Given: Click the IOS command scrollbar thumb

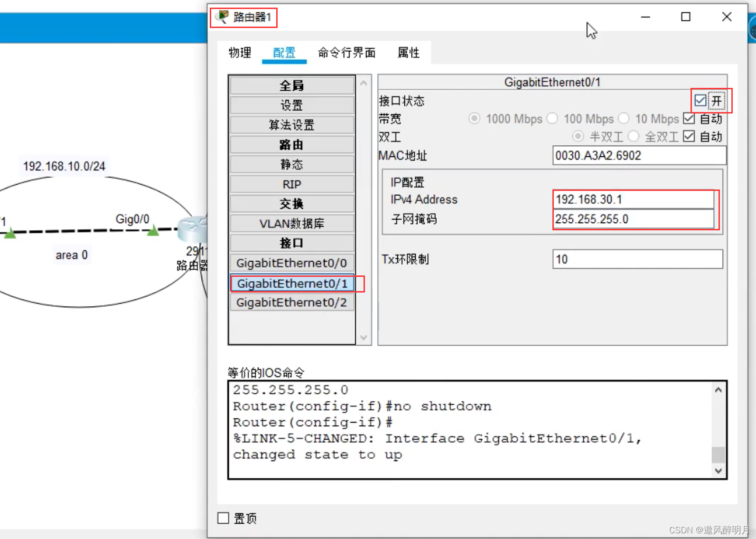Looking at the screenshot, I should tap(719, 454).
